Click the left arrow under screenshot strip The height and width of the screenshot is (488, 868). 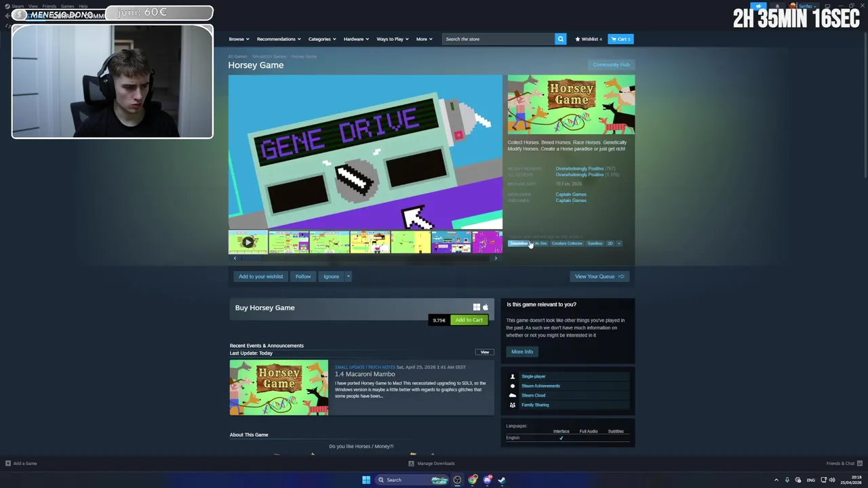coord(235,258)
